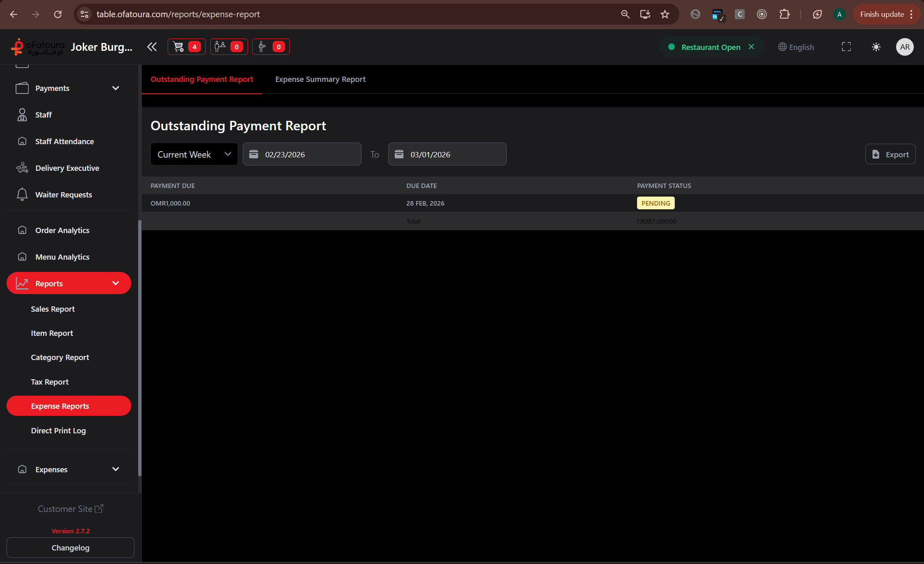Open Order Analytics from the sidebar icon
Image resolution: width=924 pixels, height=564 pixels.
point(23,230)
